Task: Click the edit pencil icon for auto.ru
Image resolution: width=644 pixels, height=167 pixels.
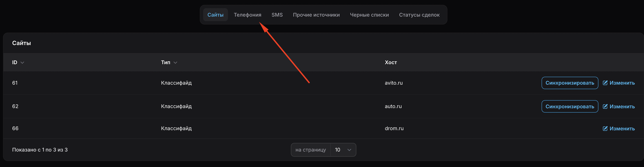Action: (x=605, y=106)
